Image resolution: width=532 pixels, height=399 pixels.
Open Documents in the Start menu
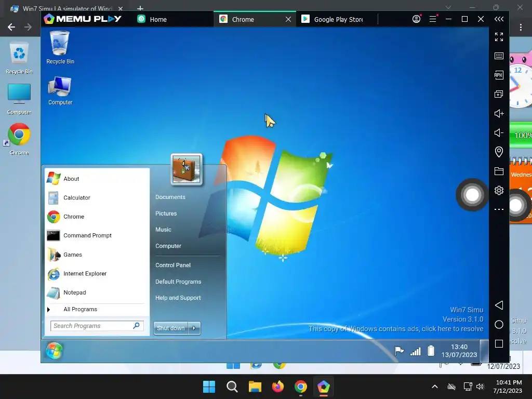[x=170, y=197]
